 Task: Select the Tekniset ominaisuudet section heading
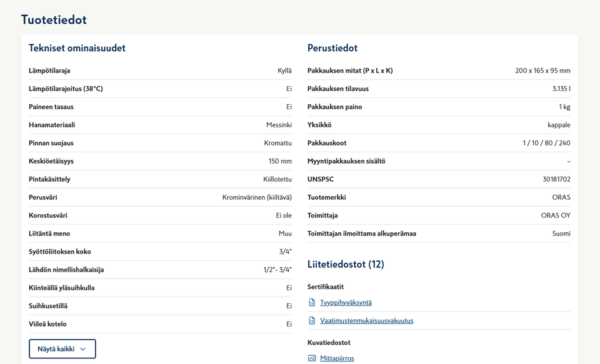tap(77, 48)
